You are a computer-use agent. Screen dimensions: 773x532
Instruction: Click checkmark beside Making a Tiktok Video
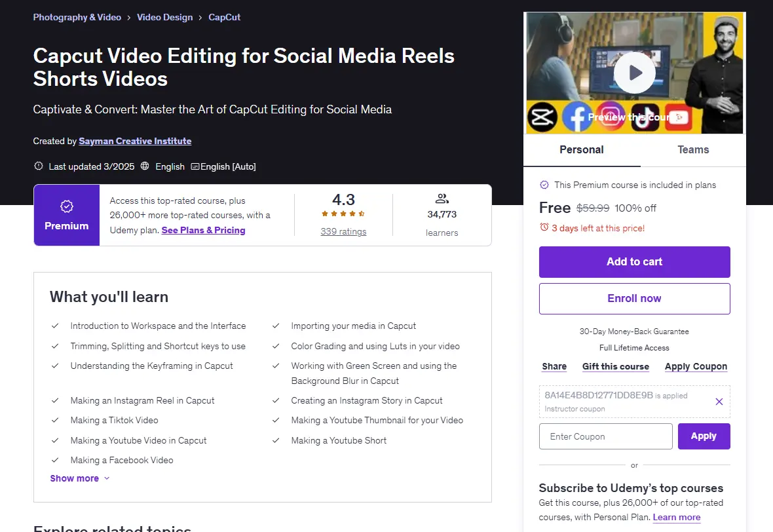point(55,420)
